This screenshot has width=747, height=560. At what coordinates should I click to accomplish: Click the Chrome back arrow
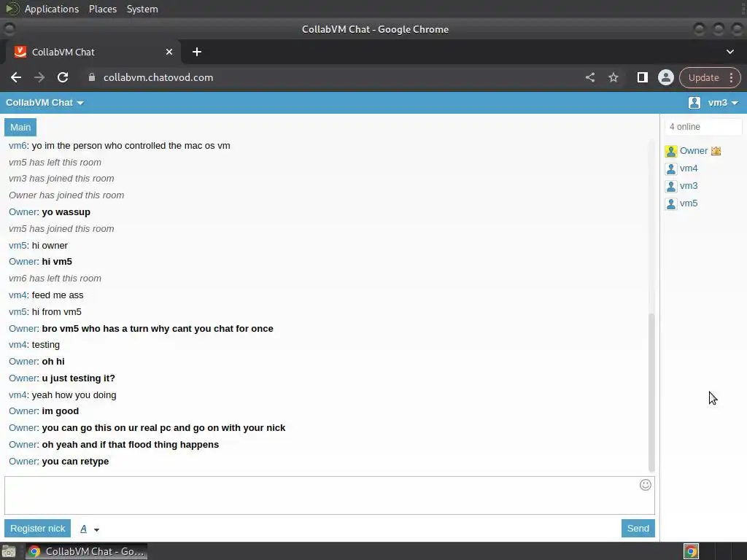click(x=16, y=77)
